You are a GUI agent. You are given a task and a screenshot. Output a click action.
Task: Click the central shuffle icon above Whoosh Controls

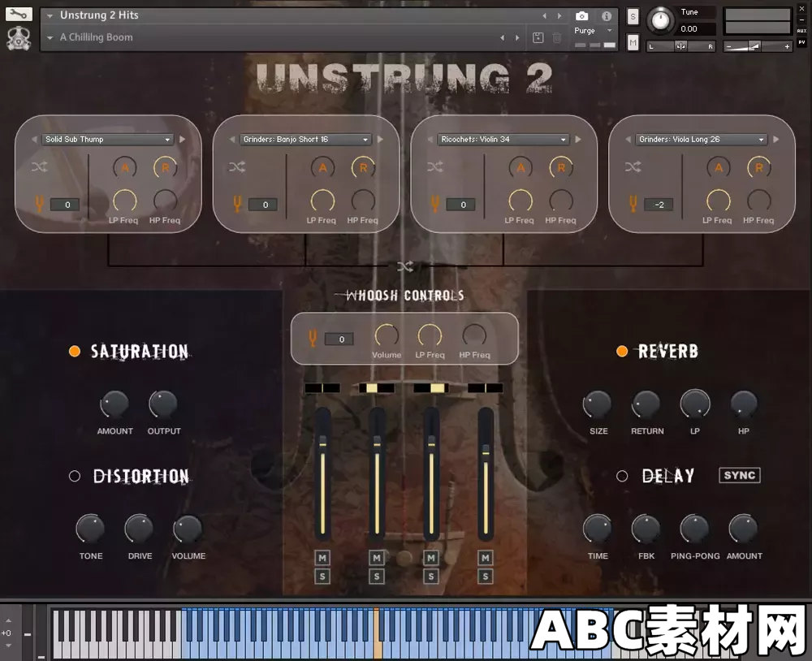[404, 266]
